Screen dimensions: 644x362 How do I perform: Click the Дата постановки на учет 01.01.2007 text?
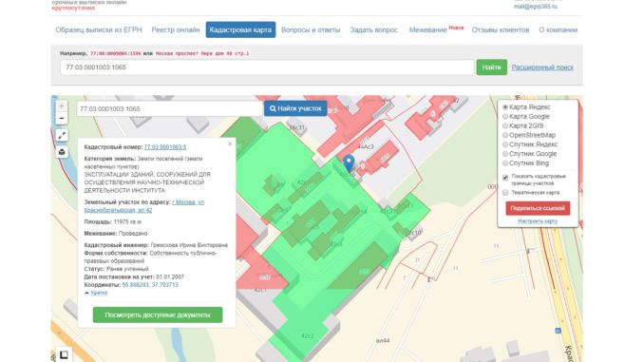point(134,276)
